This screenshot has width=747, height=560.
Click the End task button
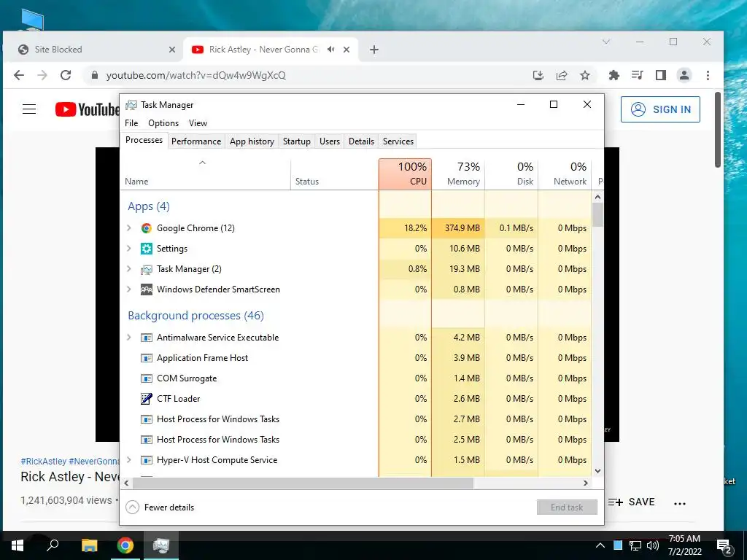click(x=567, y=507)
